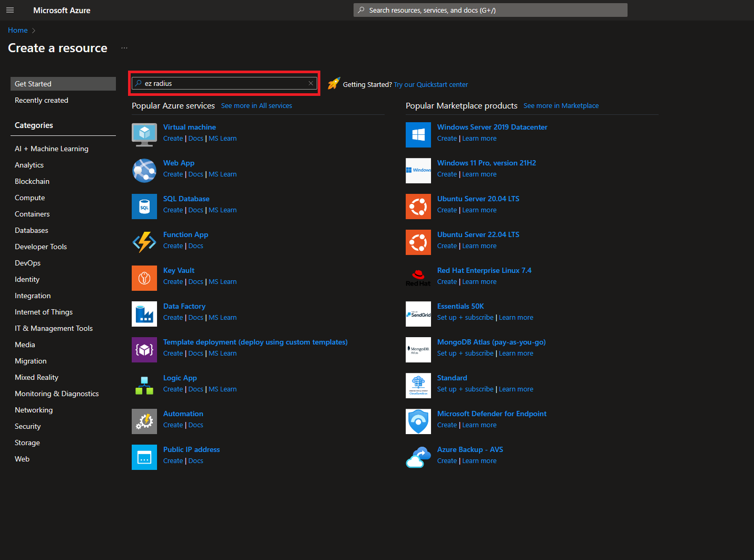Screen dimensions: 754x560
Task: Click the Azure Backup - AVS cloud icon
Action: [418, 457]
